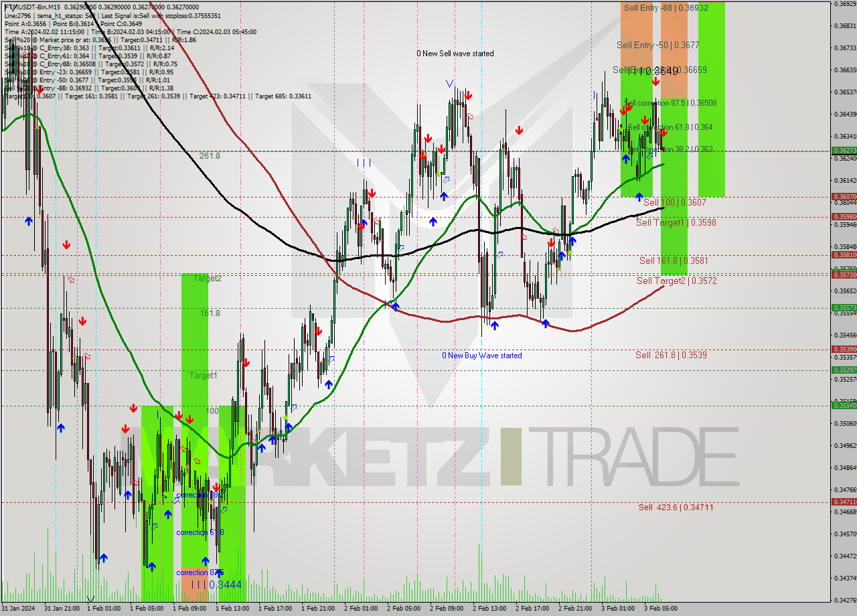Viewport: 857px width, 616px height.
Task: Click the '0 New Sell wave started' label
Action: pyautogui.click(x=455, y=54)
